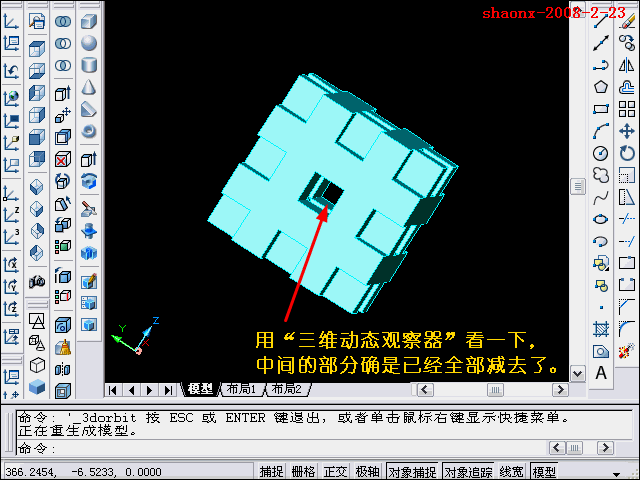Click the Move modify tool
This screenshot has width=640, height=480.
[627, 131]
